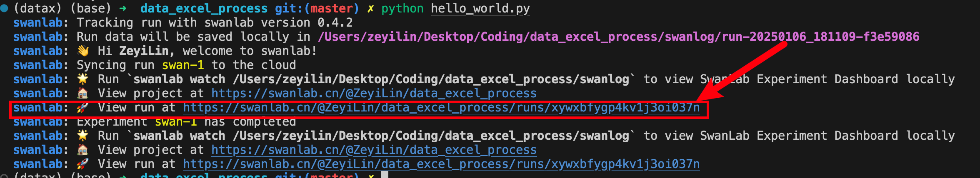The width and height of the screenshot is (980, 178).
Task: Open the first View project at swanlab.cn link
Action: point(374,93)
